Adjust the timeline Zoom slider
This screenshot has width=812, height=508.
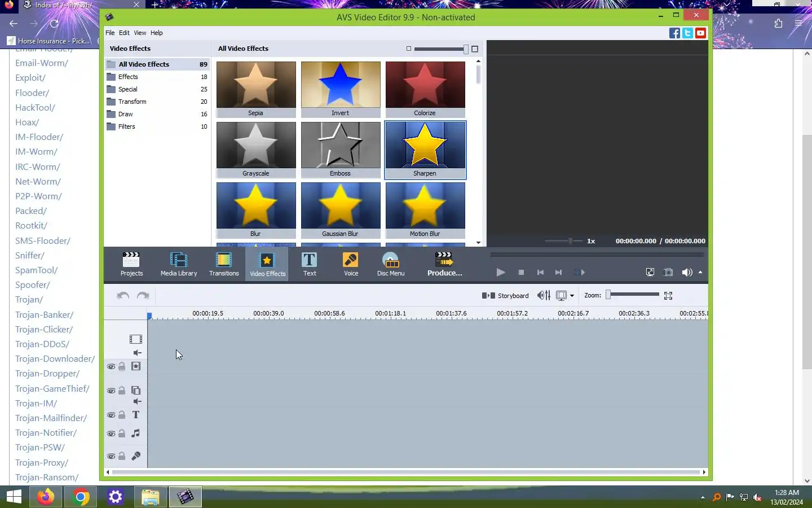632,295
